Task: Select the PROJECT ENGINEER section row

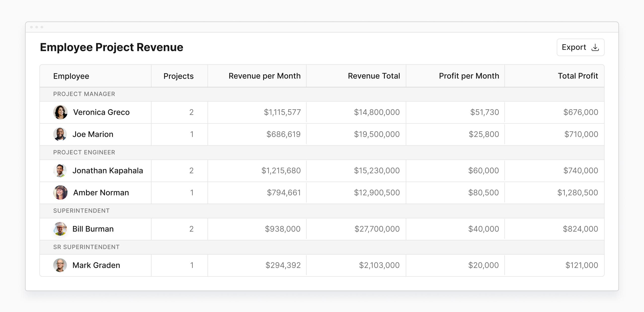Action: pos(84,152)
